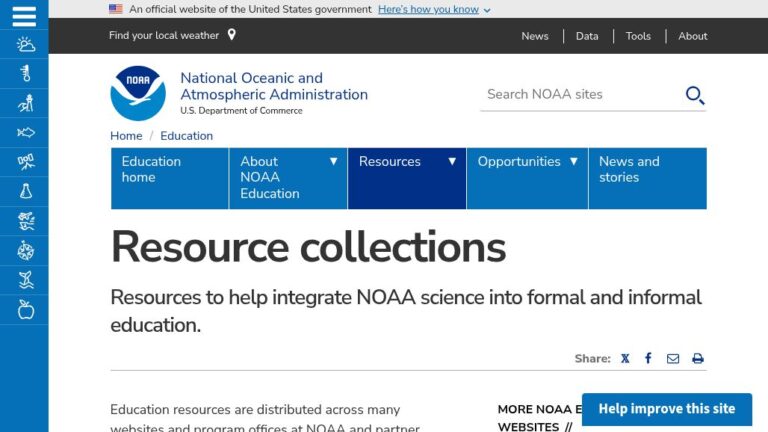Image resolution: width=768 pixels, height=432 pixels.
Task: Open the fish fisheries sidebar icon
Action: 26,133
